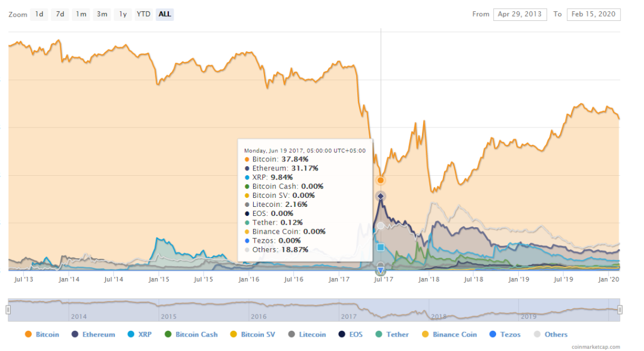Set zoom range to 1m
Screen dimensions: 644x351
(x=81, y=14)
